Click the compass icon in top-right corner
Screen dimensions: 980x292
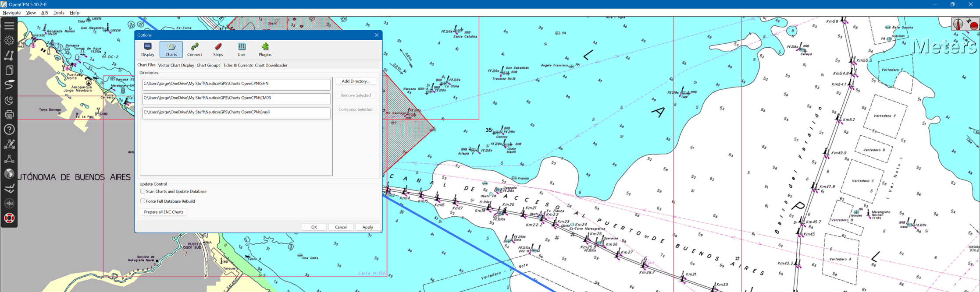pos(958,24)
